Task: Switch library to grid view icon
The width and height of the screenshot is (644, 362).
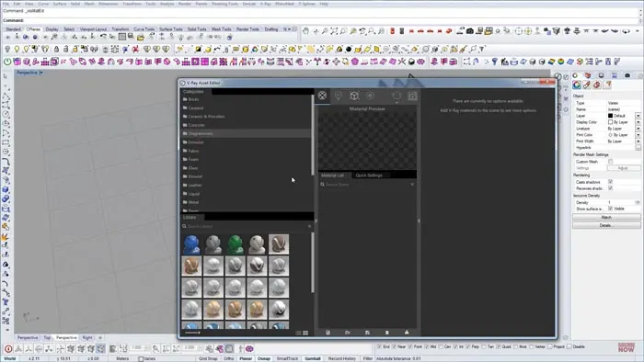Action: [x=305, y=333]
